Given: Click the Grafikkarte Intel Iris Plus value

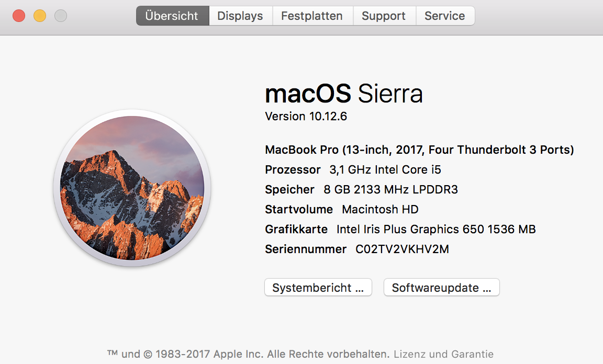Looking at the screenshot, I should (x=435, y=229).
